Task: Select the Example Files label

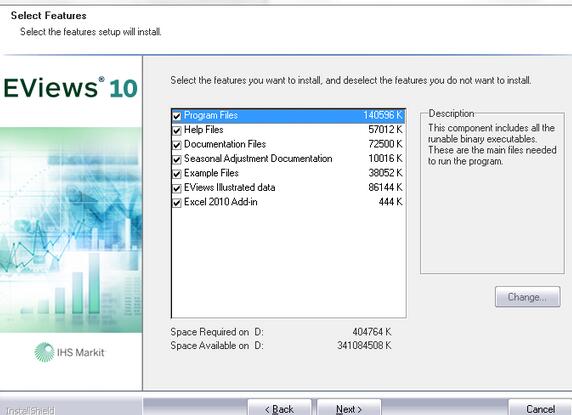Action: tap(211, 173)
